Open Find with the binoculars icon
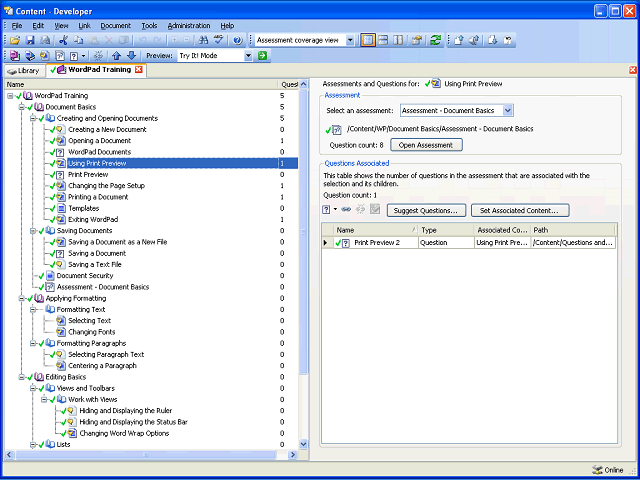The width and height of the screenshot is (640, 480). (x=203, y=40)
